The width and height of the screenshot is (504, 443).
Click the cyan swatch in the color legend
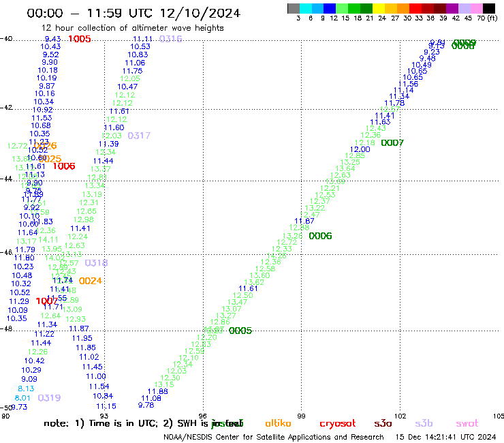306,8
